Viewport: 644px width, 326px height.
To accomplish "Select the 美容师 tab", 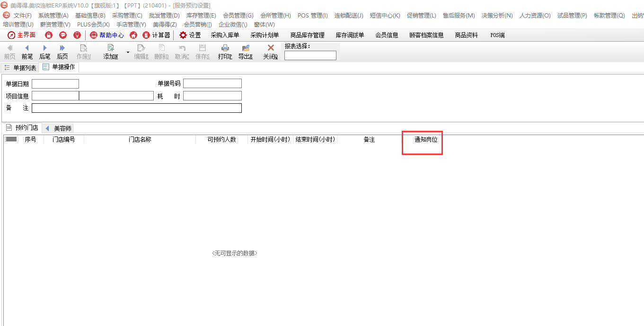I will (x=58, y=128).
